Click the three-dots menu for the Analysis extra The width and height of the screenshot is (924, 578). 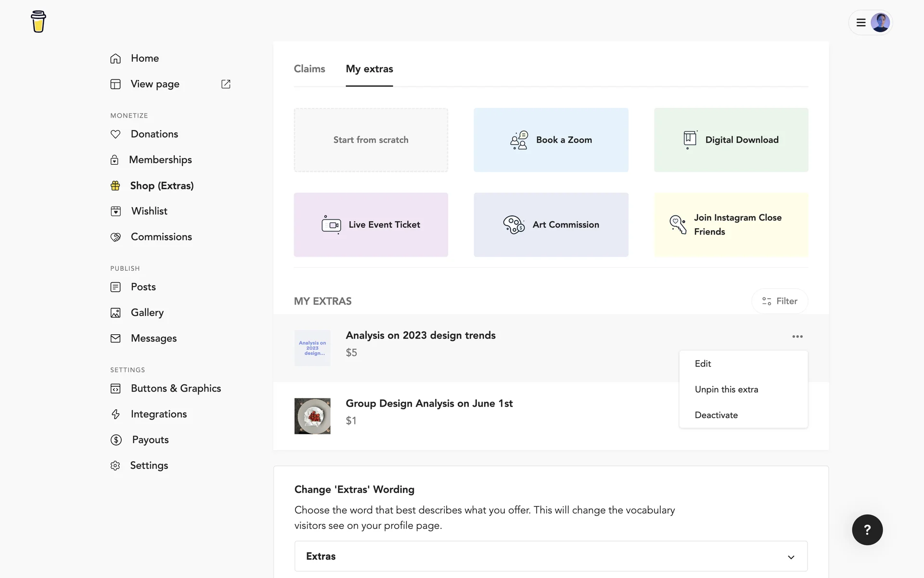pyautogui.click(x=797, y=337)
